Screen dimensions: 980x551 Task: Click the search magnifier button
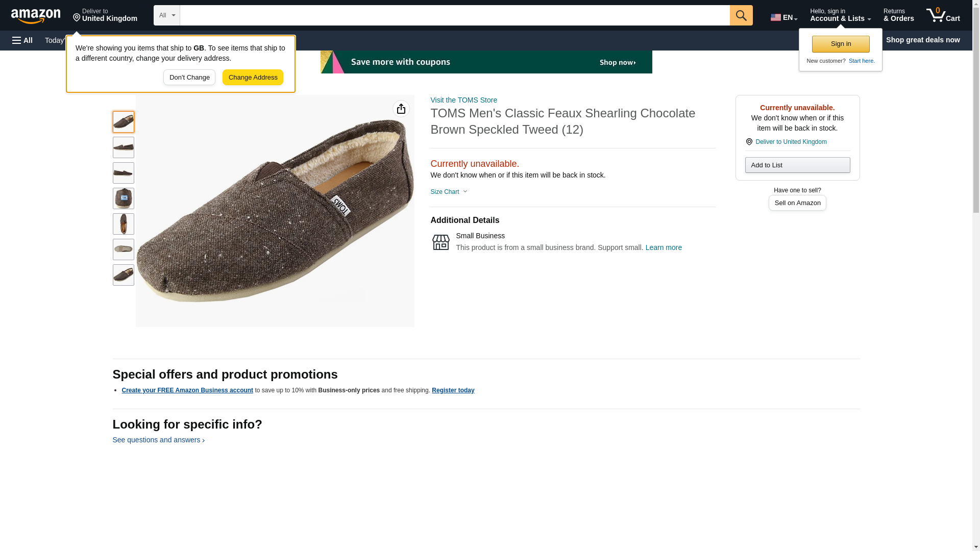[741, 15]
